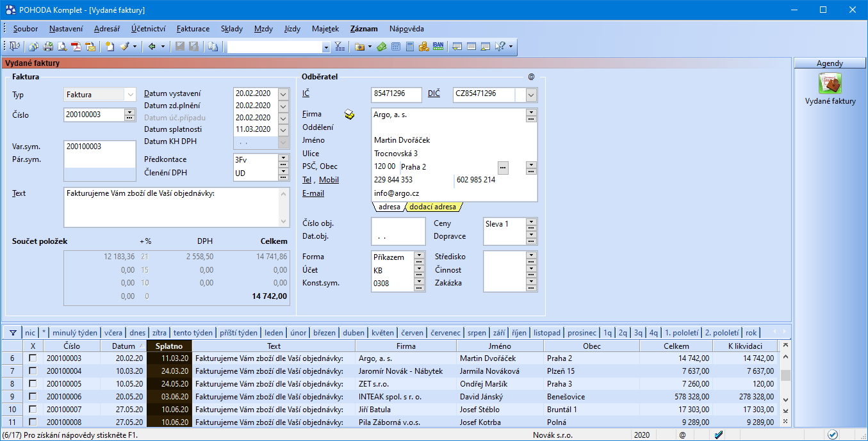Select the tento týden filter tab

click(192, 333)
